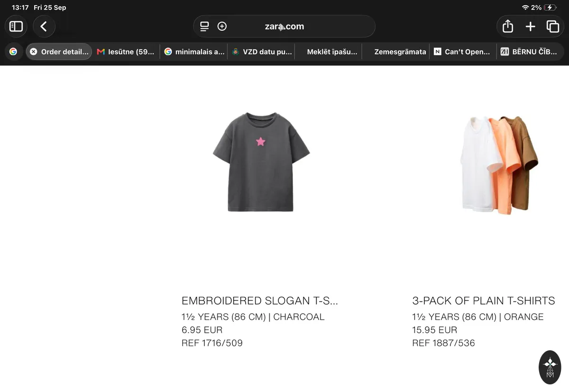Open the charcoal star t-shirt image
The width and height of the screenshot is (569, 392).
coord(261,162)
